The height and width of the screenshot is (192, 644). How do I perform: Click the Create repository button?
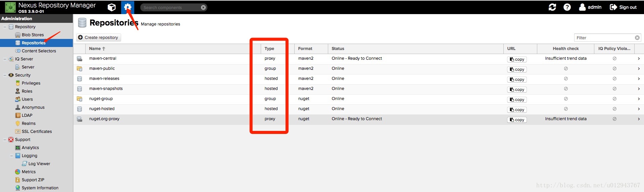coord(98,38)
